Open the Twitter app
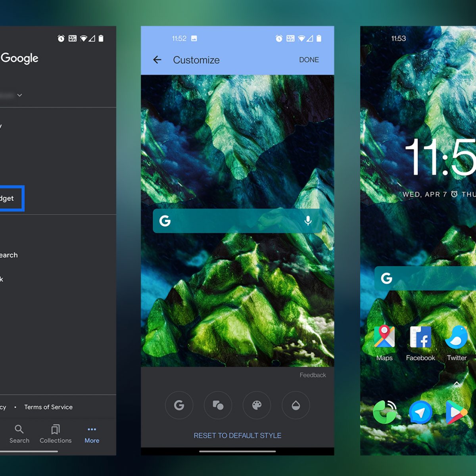Screen dimensions: 476x476 click(x=457, y=342)
